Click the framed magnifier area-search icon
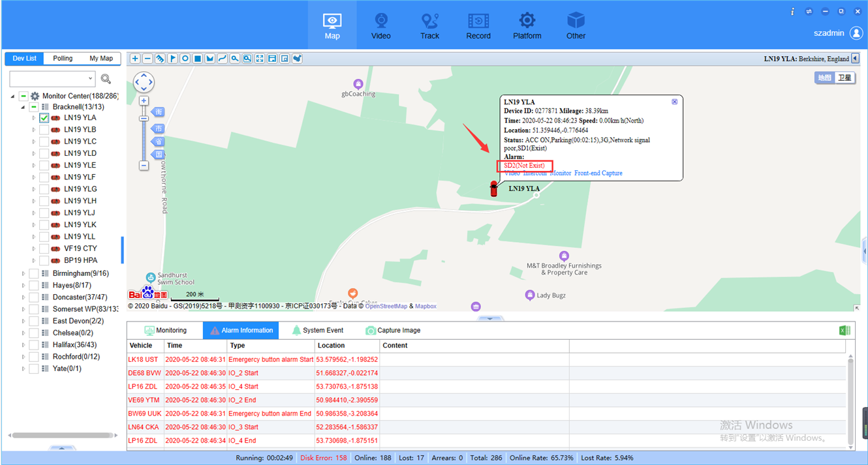The image size is (868, 465). (247, 59)
